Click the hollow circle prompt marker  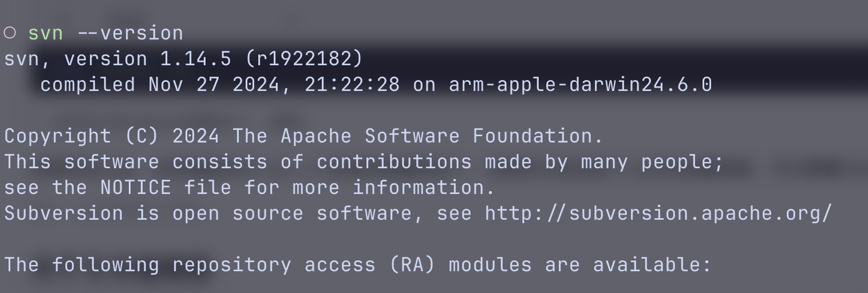10,33
